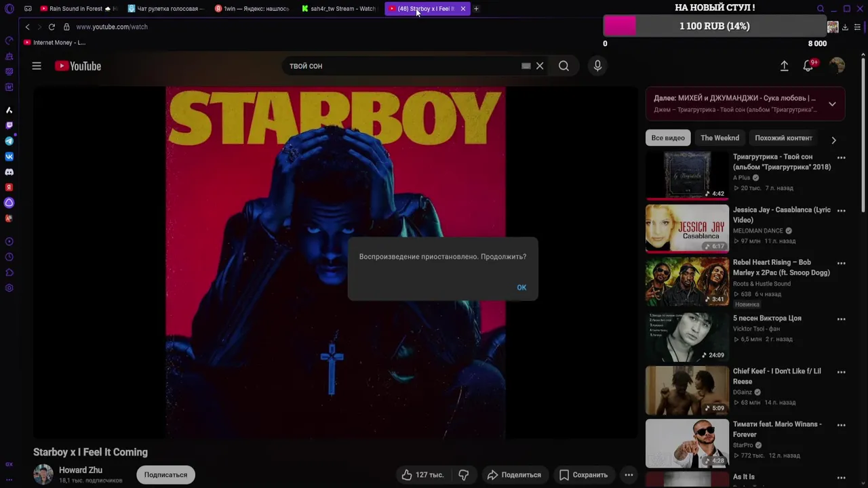The width and height of the screenshot is (868, 488).
Task: Switch to Чат рулетка голосовая tab
Action: point(166,9)
